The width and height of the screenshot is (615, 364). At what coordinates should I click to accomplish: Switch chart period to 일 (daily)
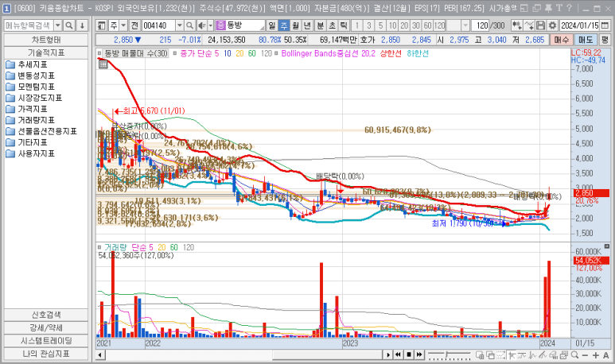click(x=272, y=26)
